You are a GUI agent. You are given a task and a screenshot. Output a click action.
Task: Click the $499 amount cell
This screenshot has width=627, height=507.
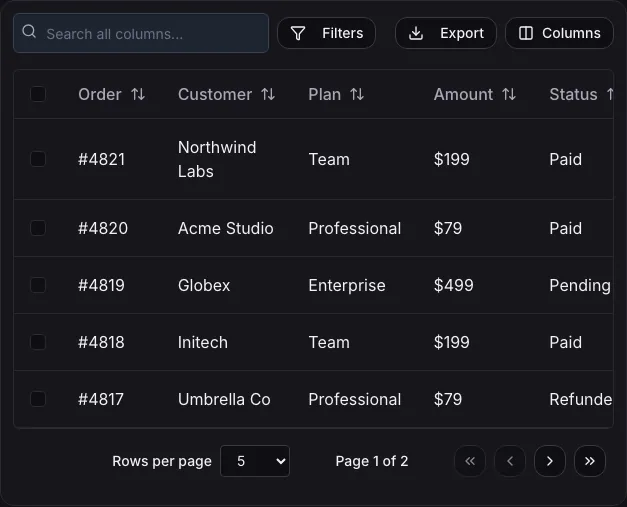[453, 285]
